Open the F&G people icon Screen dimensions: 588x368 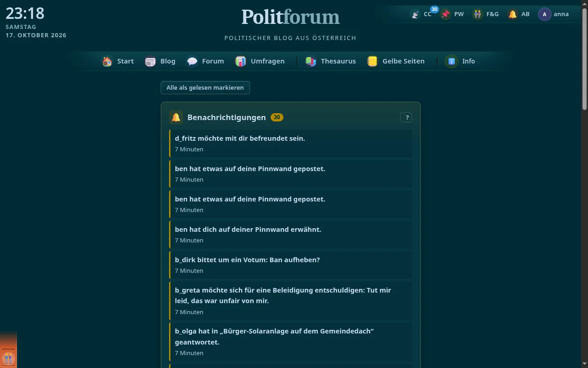(478, 14)
